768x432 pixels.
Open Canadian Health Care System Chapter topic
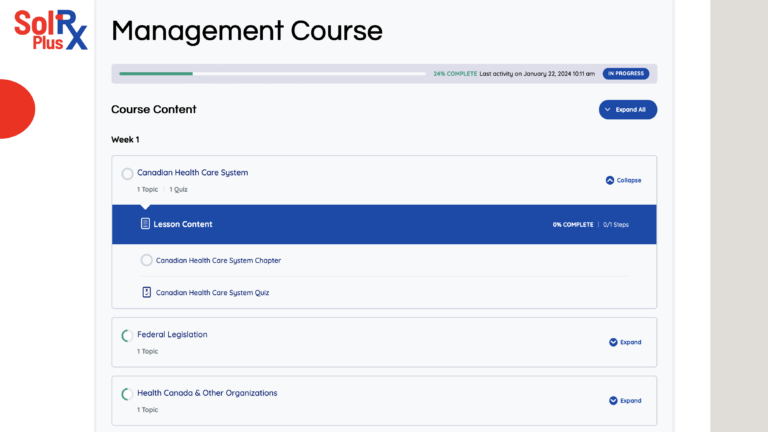point(218,261)
